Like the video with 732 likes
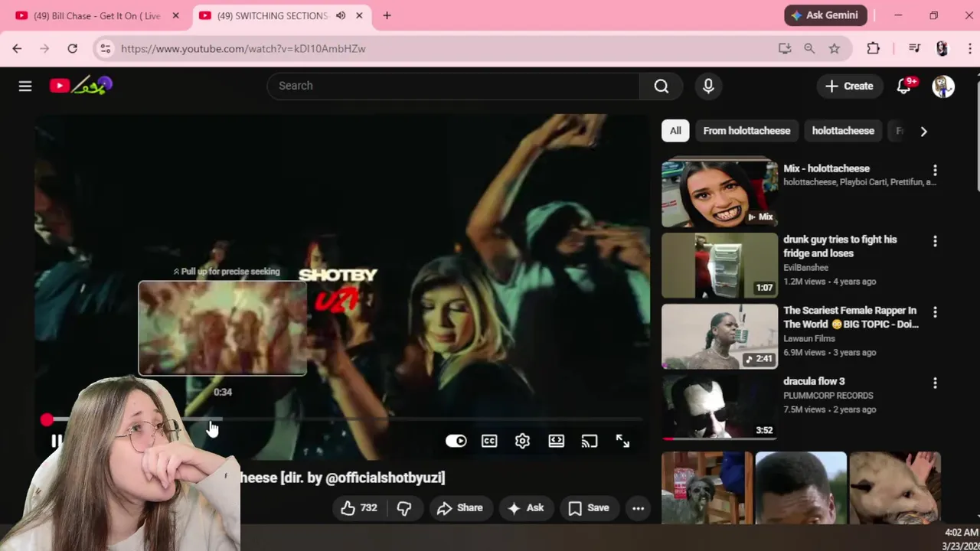The image size is (980, 551). 359,508
